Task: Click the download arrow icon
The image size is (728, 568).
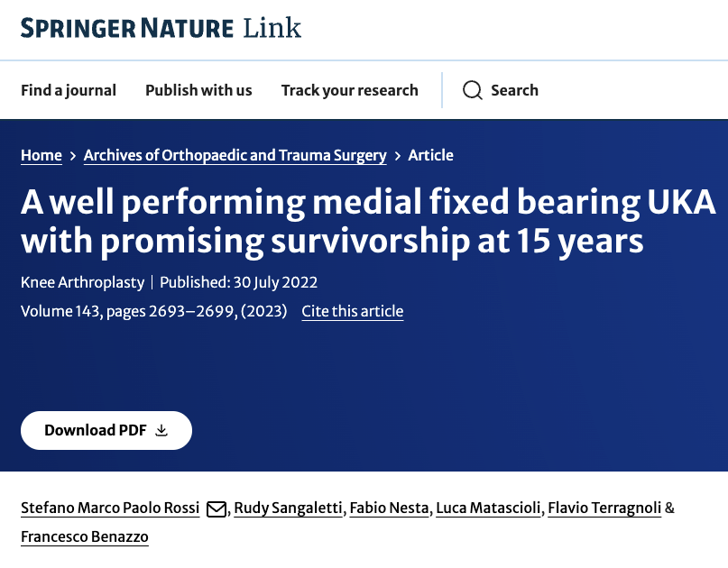Action: coord(161,431)
